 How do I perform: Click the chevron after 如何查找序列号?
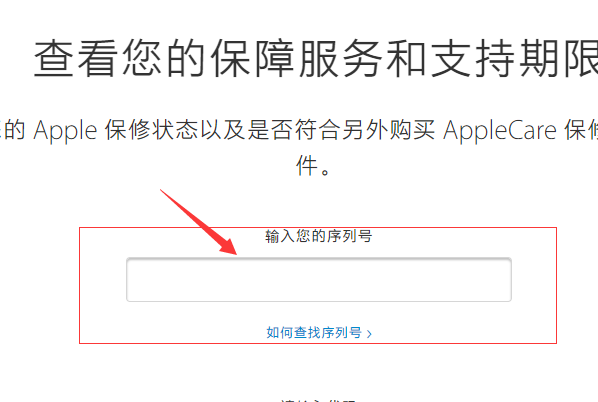click(369, 334)
